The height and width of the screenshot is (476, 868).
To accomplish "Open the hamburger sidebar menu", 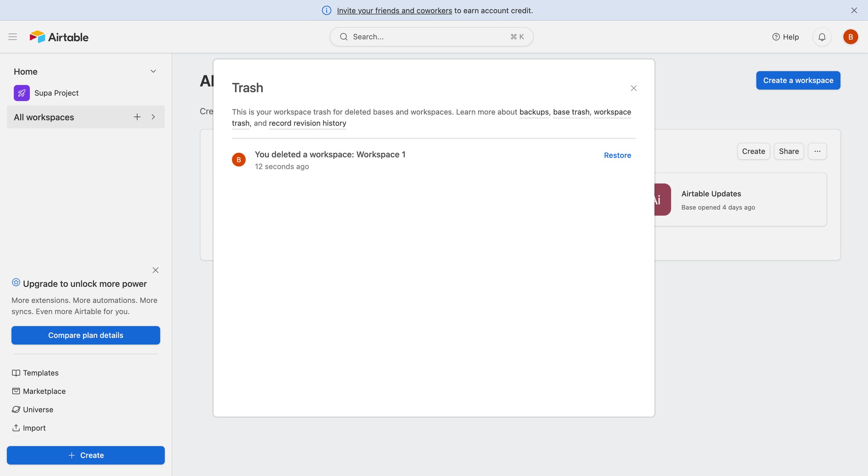I will click(13, 37).
